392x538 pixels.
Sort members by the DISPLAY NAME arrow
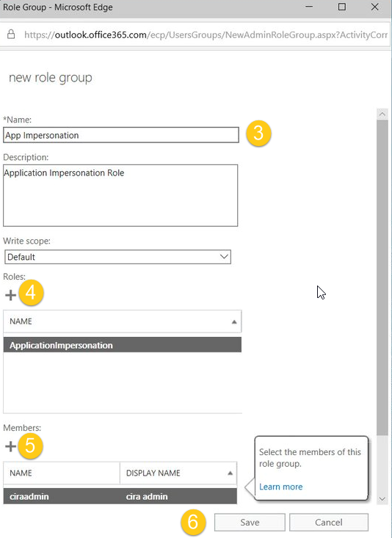pos(230,473)
